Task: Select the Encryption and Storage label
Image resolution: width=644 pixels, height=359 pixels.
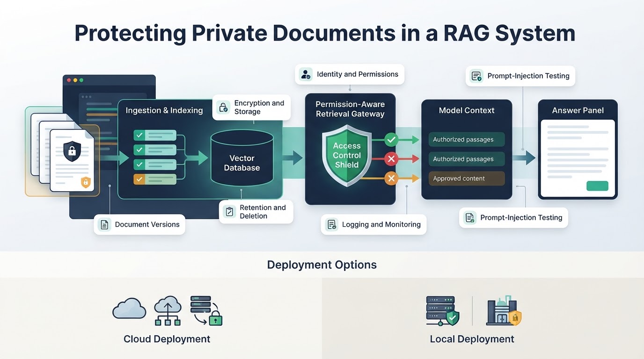Action: [259, 107]
